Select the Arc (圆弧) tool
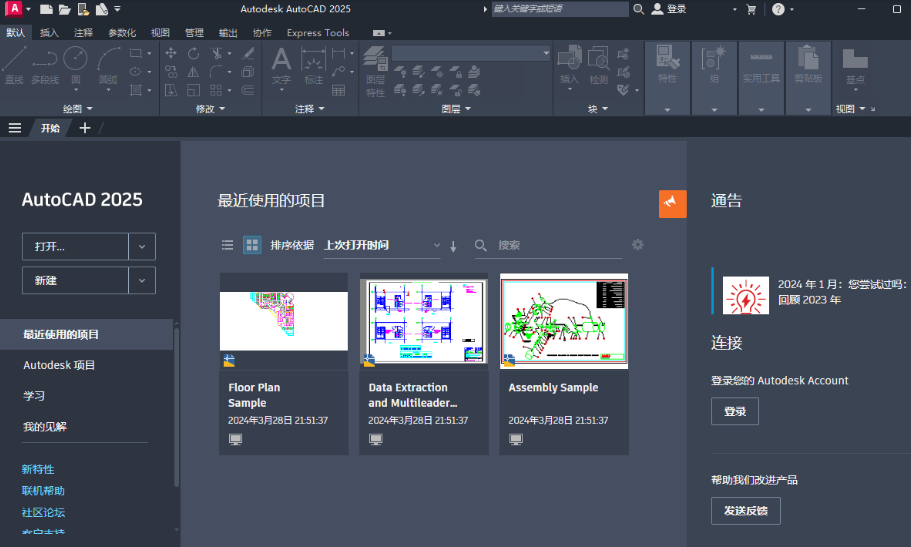This screenshot has width=911, height=547. [108, 65]
